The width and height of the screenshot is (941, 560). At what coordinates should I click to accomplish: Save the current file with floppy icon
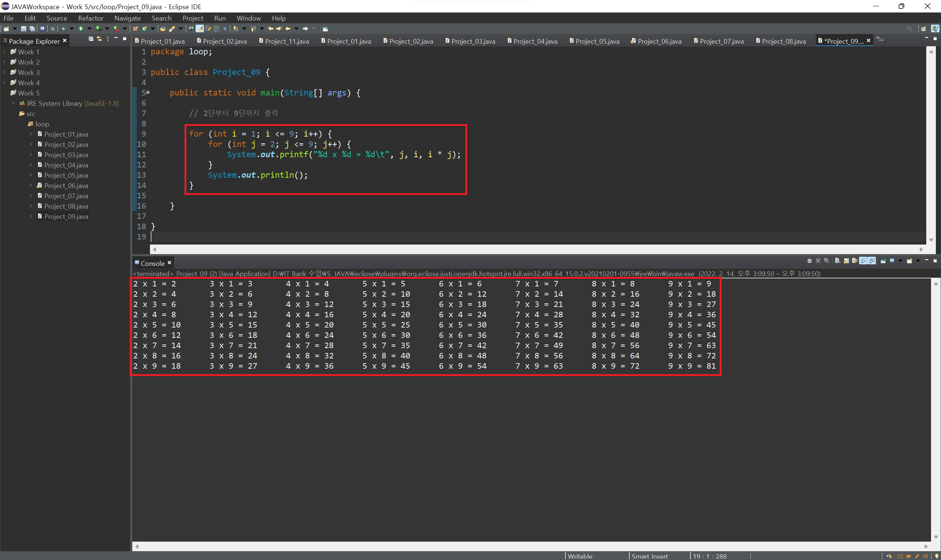[x=24, y=29]
